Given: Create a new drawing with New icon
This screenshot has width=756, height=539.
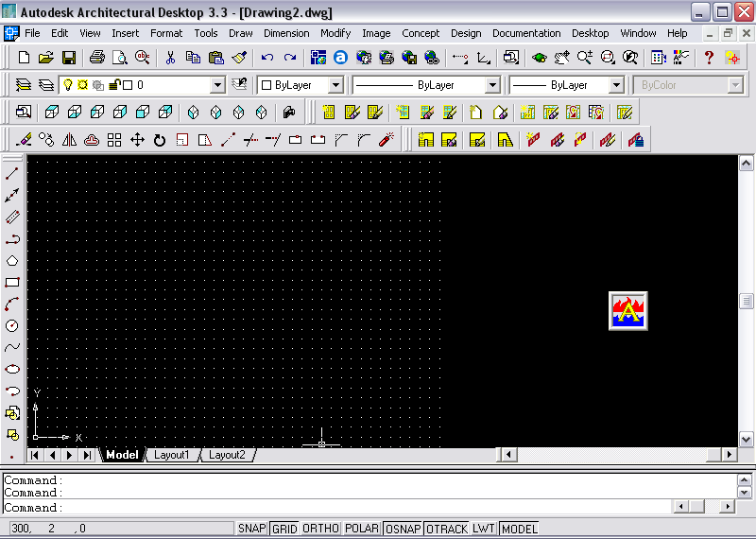Looking at the screenshot, I should click(x=24, y=58).
